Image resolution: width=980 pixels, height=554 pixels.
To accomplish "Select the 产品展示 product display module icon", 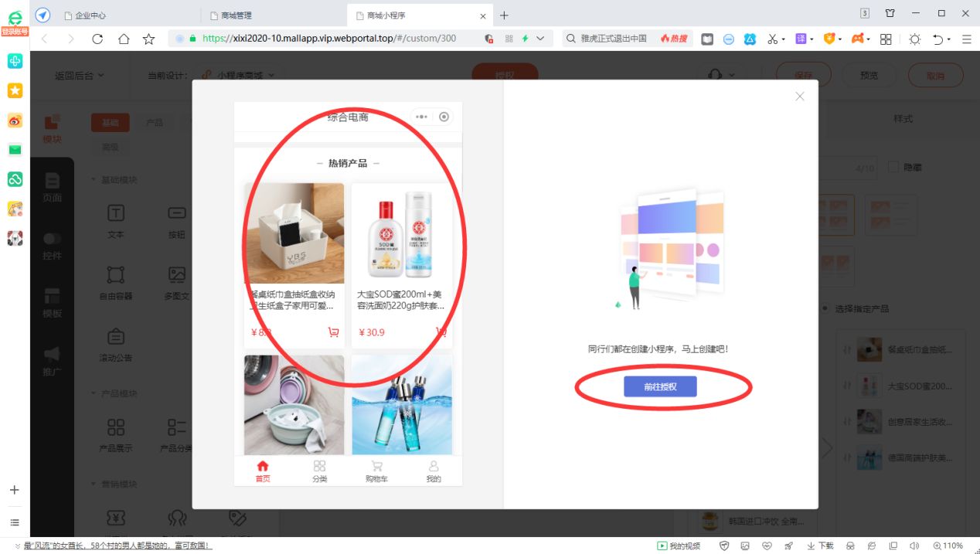I will click(x=115, y=433).
